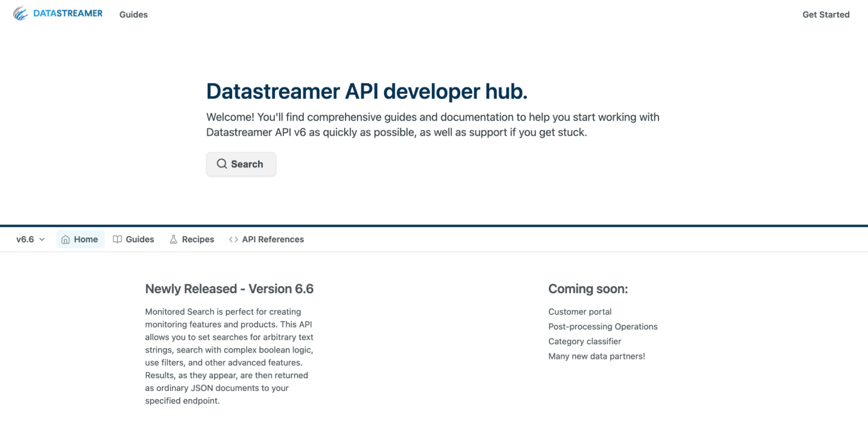The width and height of the screenshot is (868, 421).
Task: Click 'Post-processing Operations' list entry
Action: pos(603,327)
